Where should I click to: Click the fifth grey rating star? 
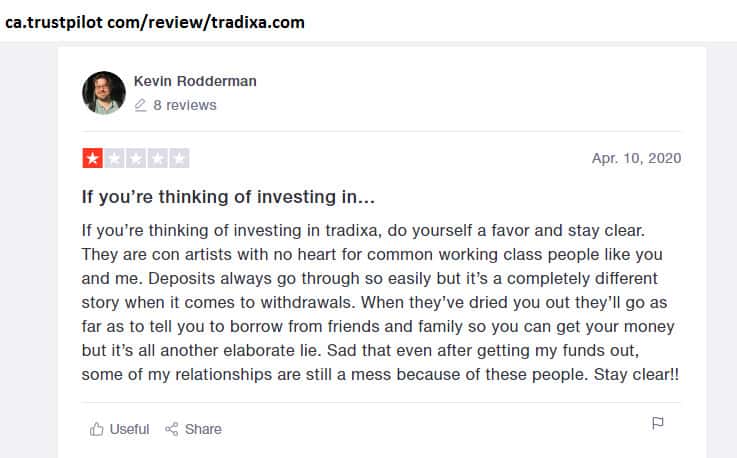(x=179, y=158)
